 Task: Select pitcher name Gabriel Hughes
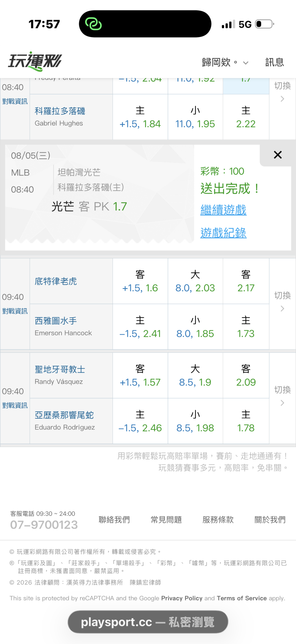(x=59, y=123)
